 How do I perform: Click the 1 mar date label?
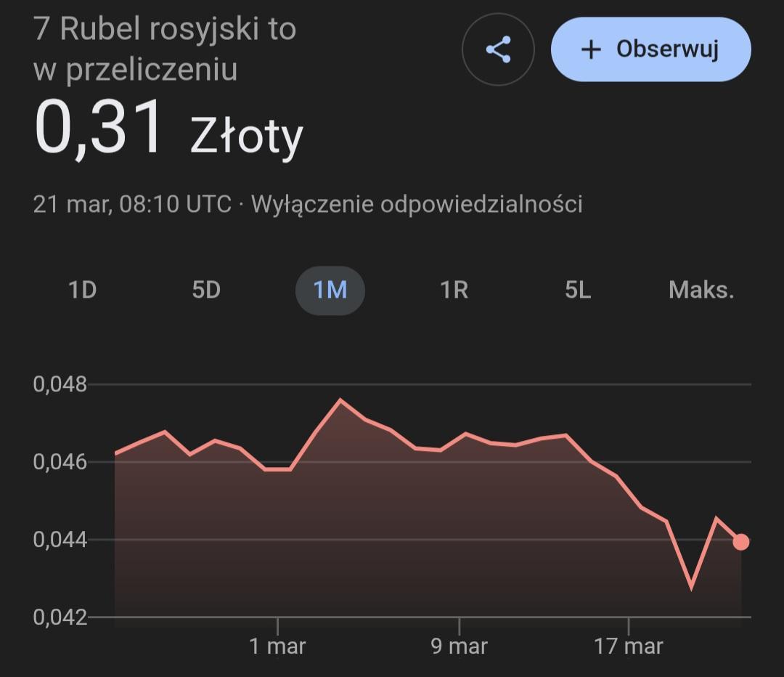click(x=277, y=646)
